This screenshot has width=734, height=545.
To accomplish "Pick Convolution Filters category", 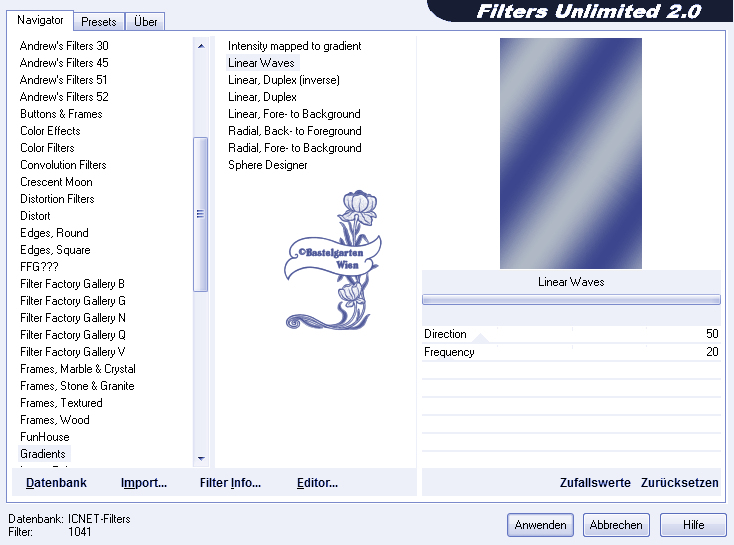I will click(63, 165).
